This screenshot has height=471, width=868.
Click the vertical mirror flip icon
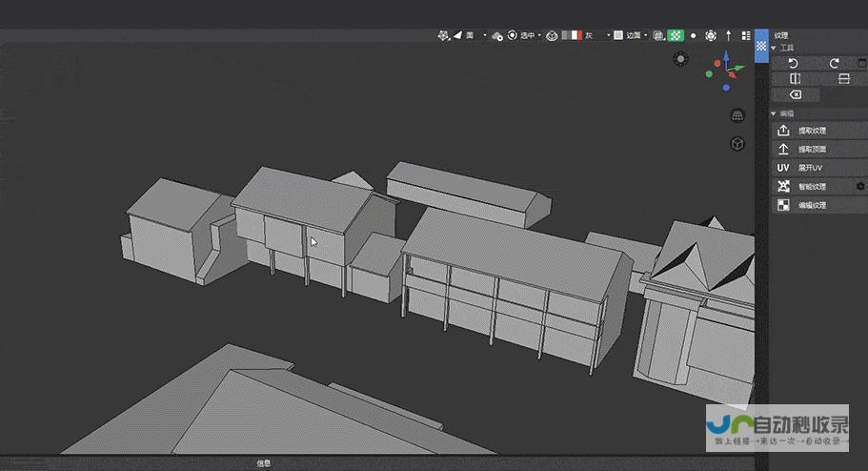[x=843, y=79]
